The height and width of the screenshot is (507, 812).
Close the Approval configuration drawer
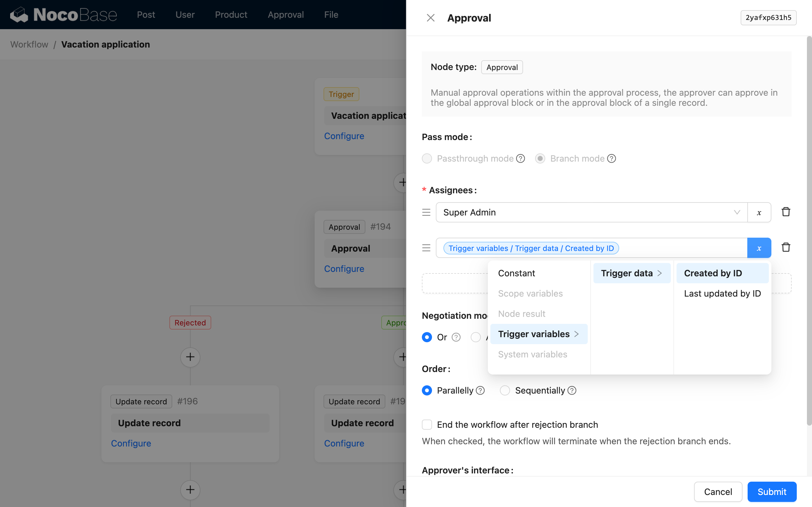430,17
